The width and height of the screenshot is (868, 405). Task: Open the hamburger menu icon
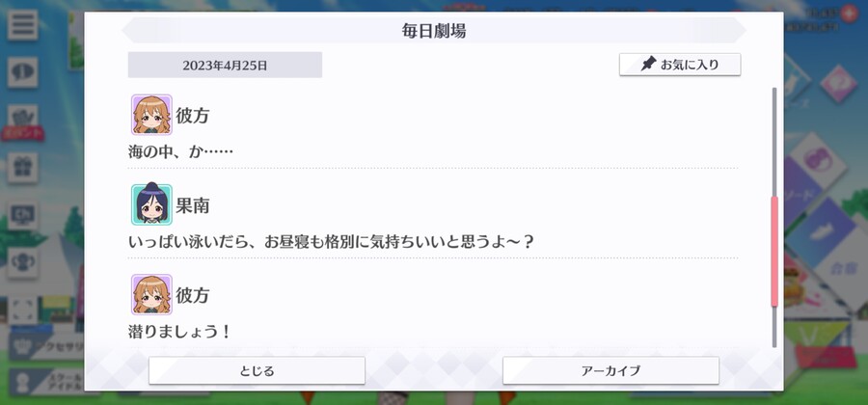(23, 24)
